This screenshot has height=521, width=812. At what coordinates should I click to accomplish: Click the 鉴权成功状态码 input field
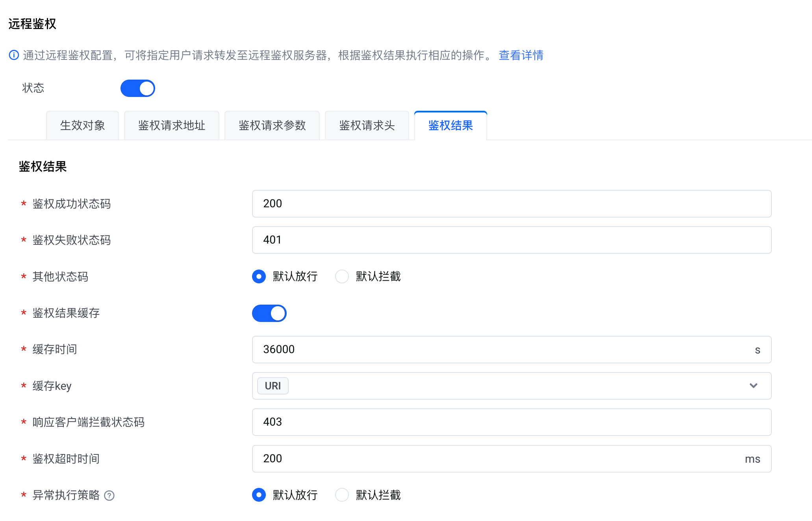tap(512, 204)
